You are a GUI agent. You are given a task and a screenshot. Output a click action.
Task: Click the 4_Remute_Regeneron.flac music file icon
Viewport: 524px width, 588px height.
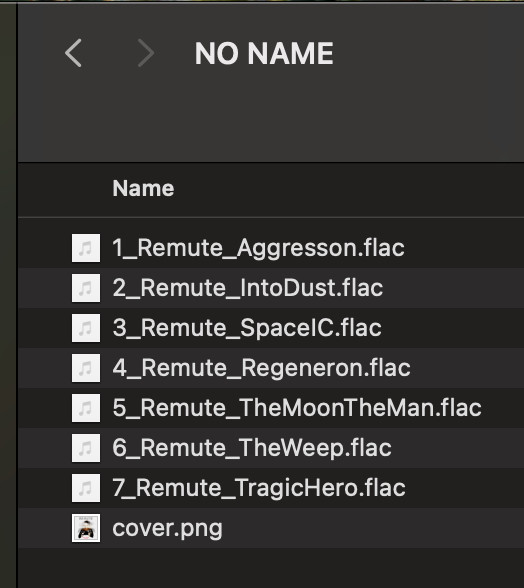point(86,368)
